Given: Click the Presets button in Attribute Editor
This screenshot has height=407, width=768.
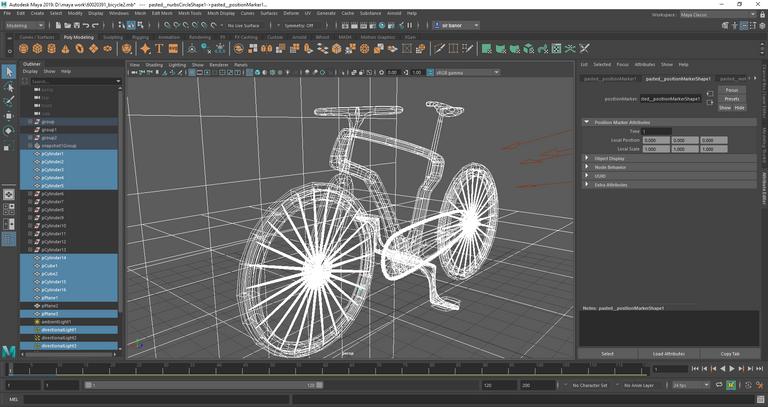Looking at the screenshot, I should tap(732, 98).
